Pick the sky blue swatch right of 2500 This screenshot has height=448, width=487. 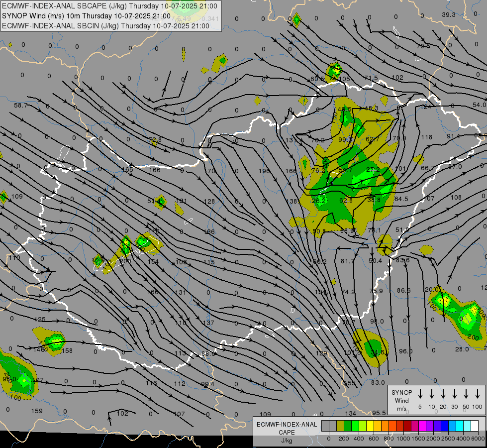[452, 426]
